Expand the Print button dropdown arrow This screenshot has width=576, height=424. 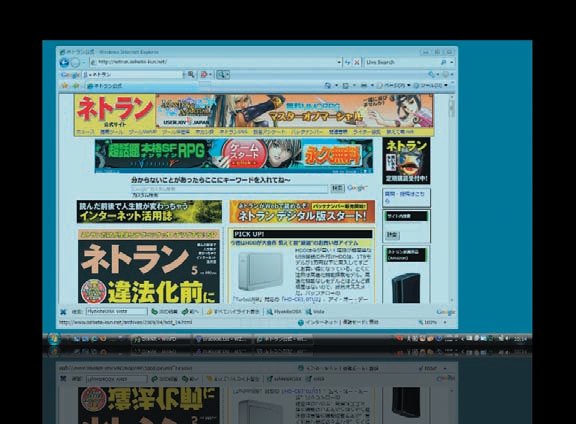(x=372, y=85)
